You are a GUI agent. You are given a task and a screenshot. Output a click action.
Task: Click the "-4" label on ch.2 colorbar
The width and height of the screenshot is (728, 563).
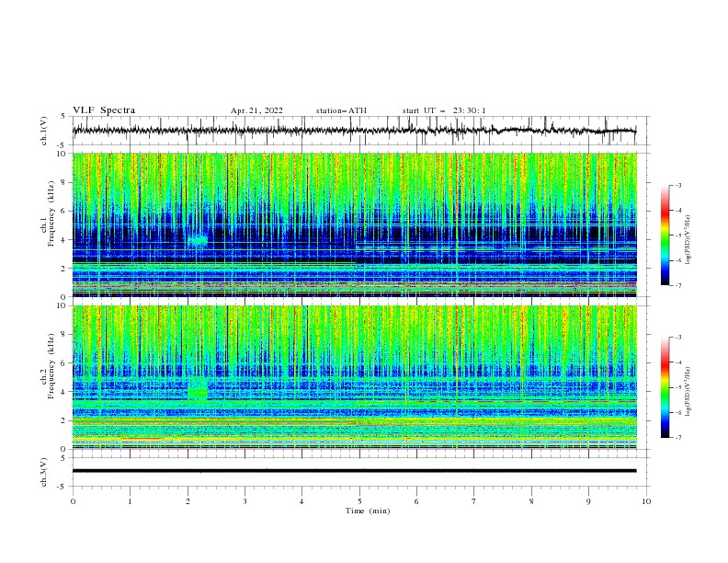click(x=678, y=362)
